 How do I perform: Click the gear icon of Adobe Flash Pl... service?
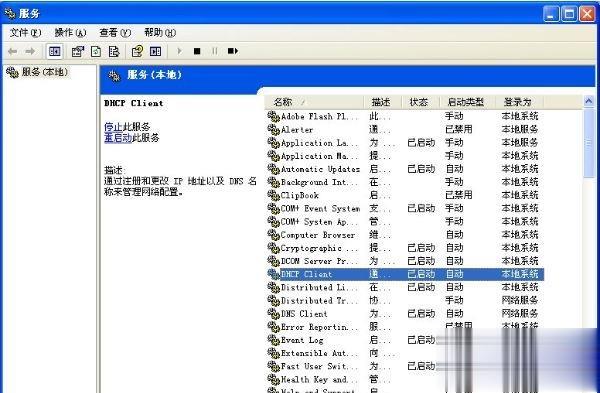click(x=273, y=116)
